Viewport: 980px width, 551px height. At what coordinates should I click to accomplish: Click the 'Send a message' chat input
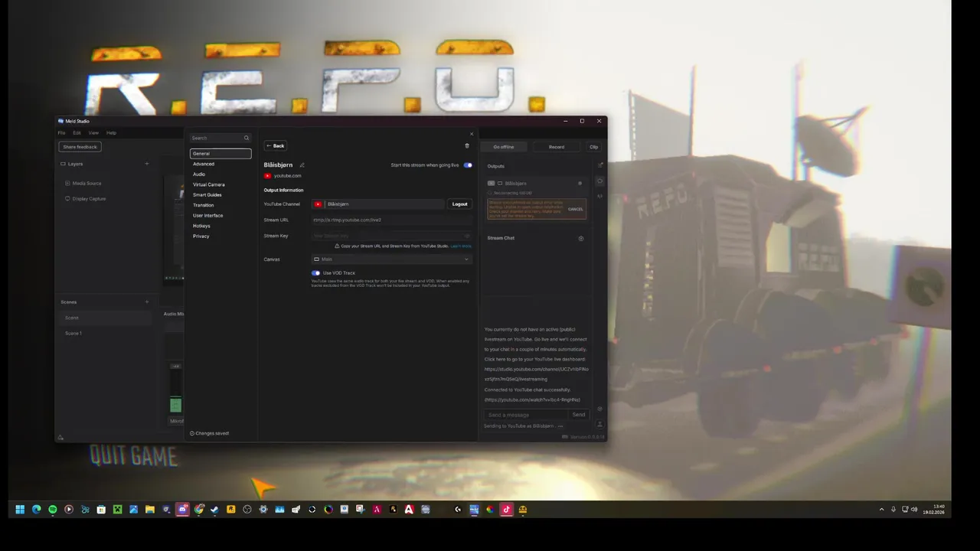click(x=527, y=415)
